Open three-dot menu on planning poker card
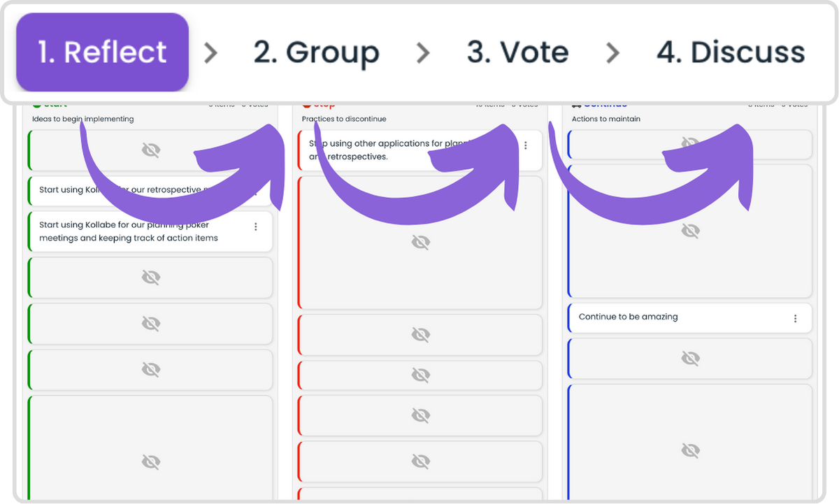Image resolution: width=839 pixels, height=504 pixels. pos(255,226)
